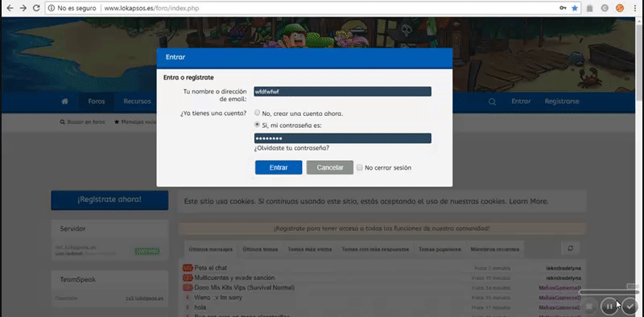Go forward with the browser forward arrow

(23, 8)
